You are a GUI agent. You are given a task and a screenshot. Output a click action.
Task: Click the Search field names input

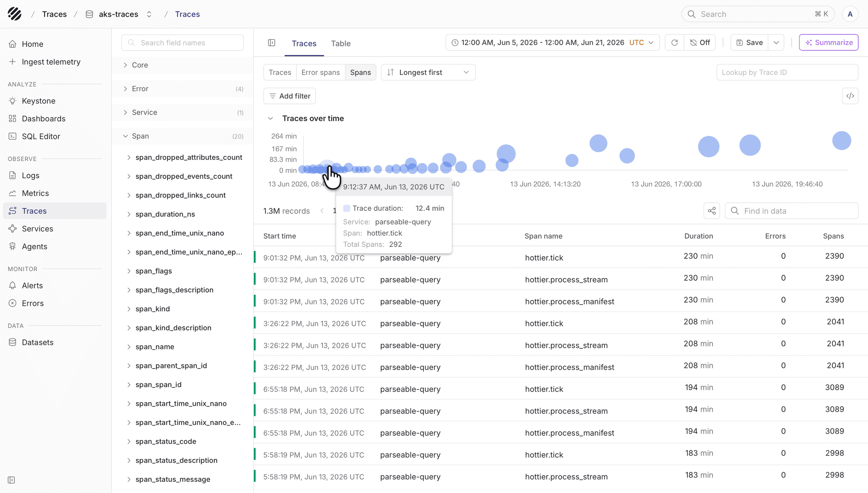pos(183,43)
